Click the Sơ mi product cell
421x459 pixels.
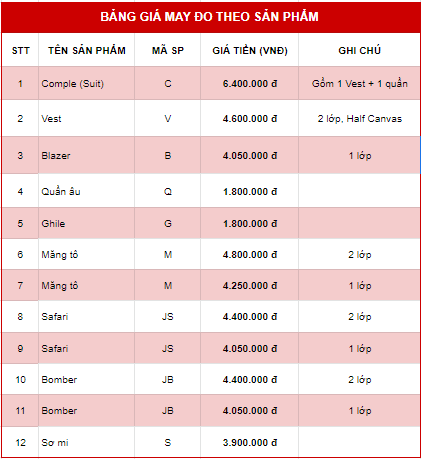87,442
